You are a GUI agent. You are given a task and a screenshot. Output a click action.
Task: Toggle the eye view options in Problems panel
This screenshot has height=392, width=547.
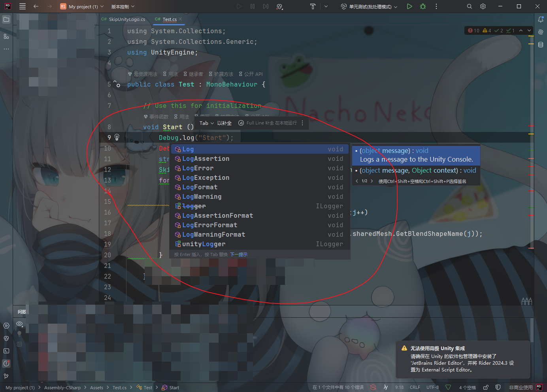[x=19, y=324]
